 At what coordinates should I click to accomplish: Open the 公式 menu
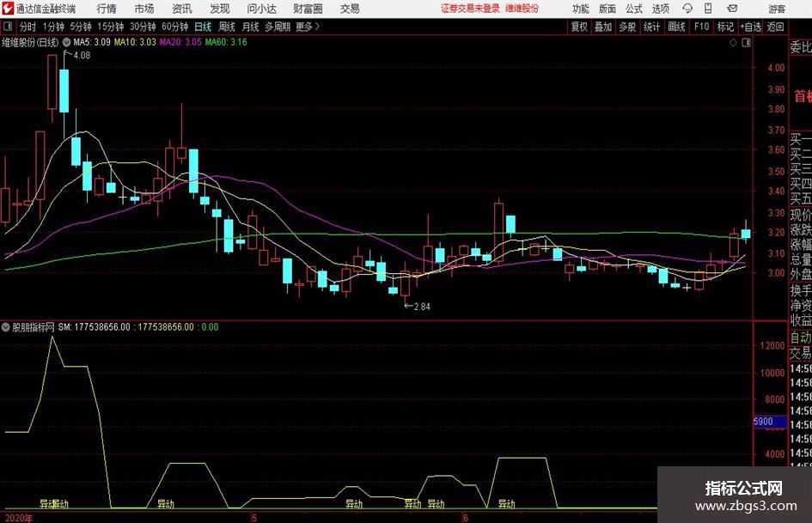633,9
